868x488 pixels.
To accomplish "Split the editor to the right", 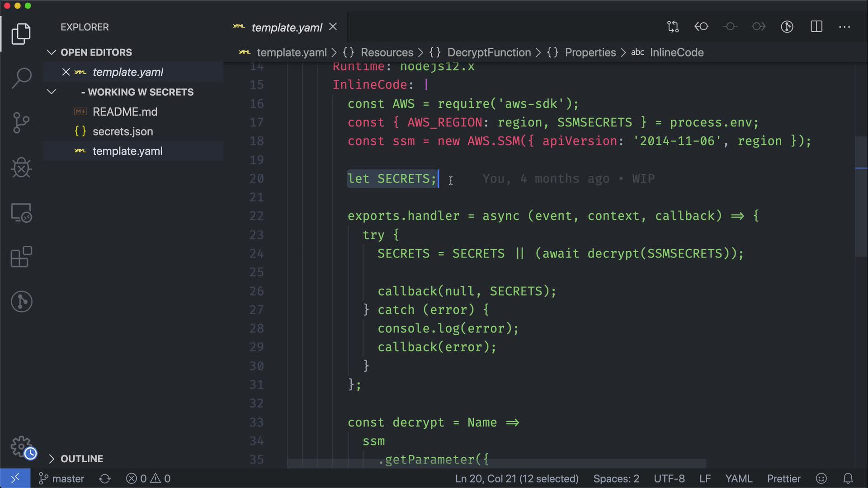I will point(816,27).
